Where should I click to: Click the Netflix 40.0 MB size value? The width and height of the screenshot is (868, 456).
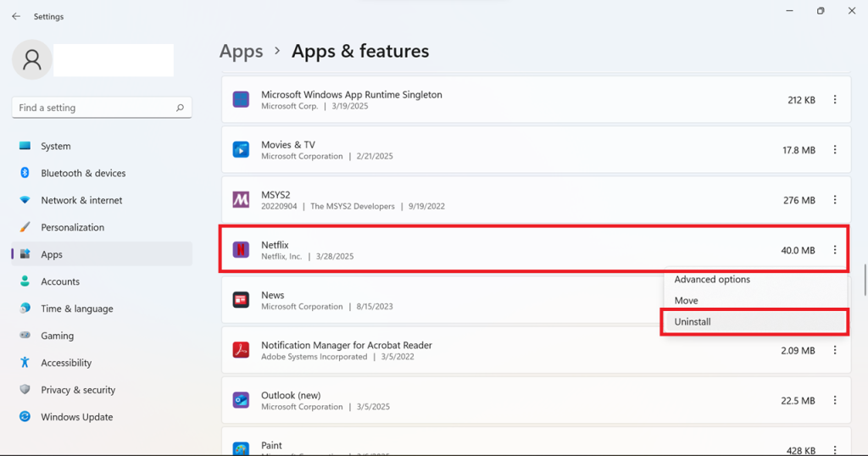tap(798, 250)
